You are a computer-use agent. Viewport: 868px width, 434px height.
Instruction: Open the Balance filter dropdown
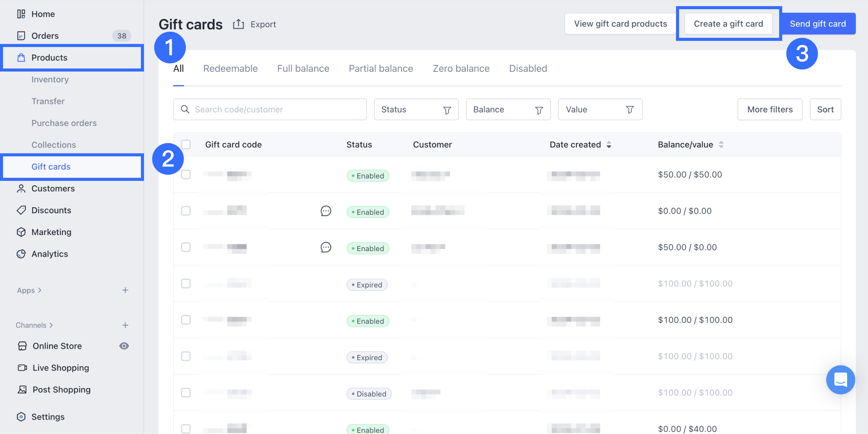(x=508, y=109)
